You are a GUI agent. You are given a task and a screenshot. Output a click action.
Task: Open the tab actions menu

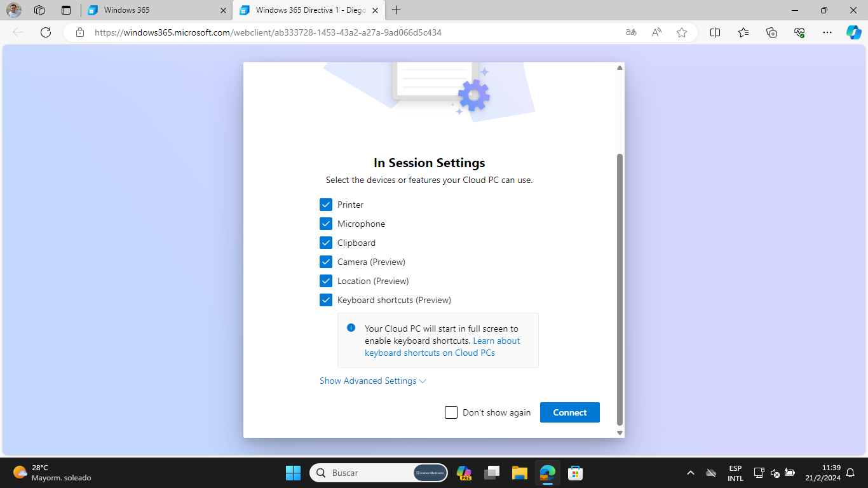pos(66,10)
